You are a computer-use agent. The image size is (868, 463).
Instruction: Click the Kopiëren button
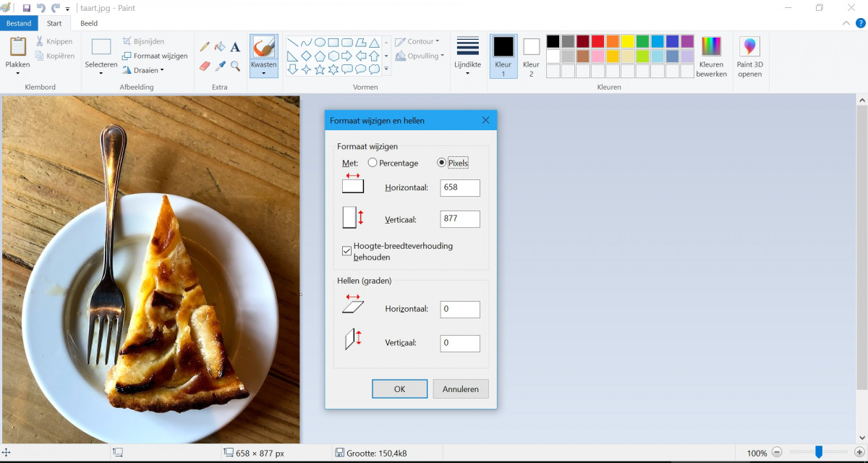click(55, 56)
